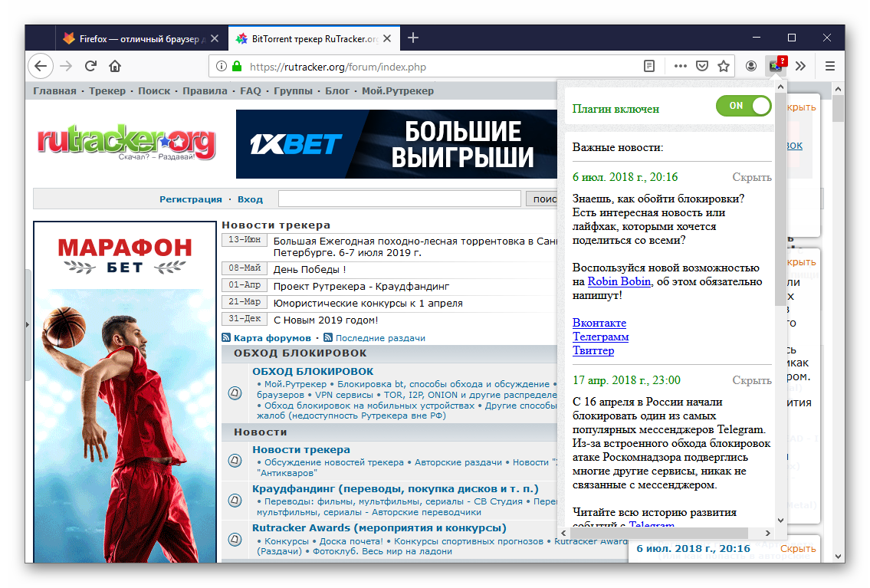Open Трекер in site navigation
This screenshot has width=870, height=588.
[x=107, y=91]
